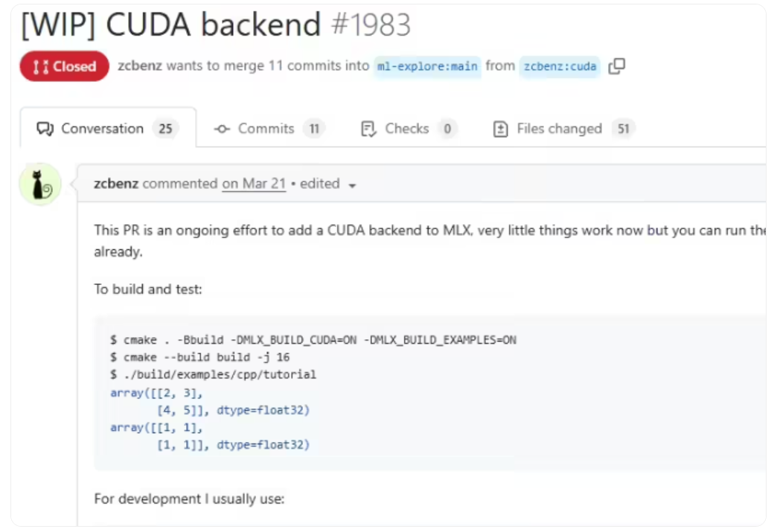Viewport: 777px width, 532px height.
Task: Click the 'on Mar 21' timestamp link
Action: click(254, 183)
